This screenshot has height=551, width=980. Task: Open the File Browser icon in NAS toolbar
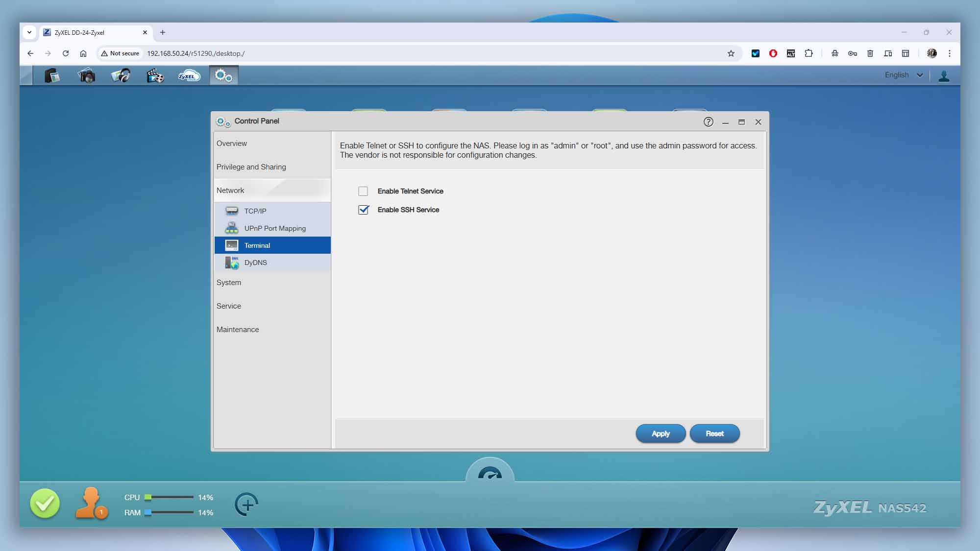pos(52,75)
